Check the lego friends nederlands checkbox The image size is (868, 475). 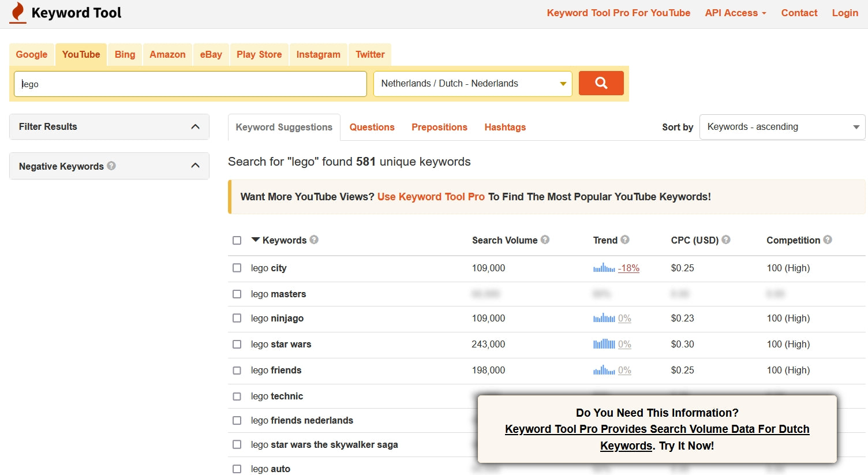click(237, 420)
